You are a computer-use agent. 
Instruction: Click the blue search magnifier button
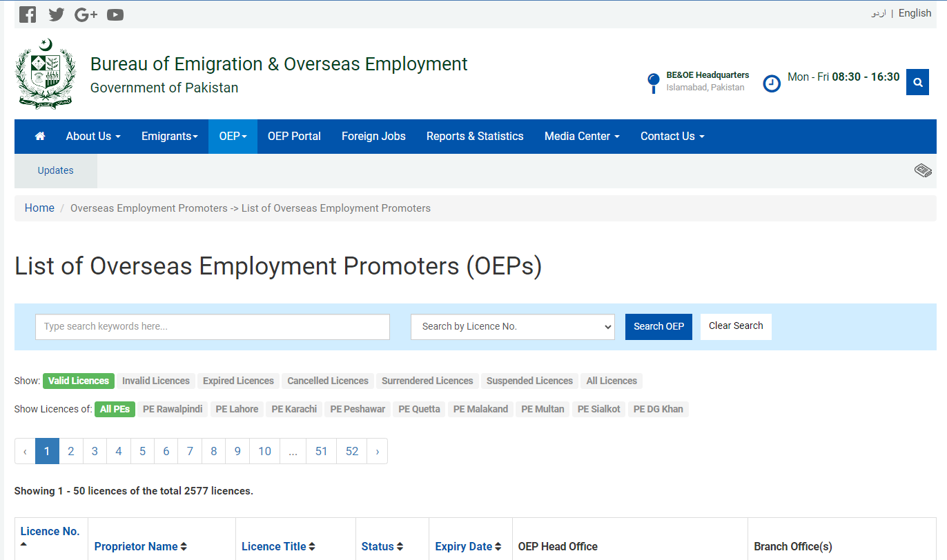[917, 82]
